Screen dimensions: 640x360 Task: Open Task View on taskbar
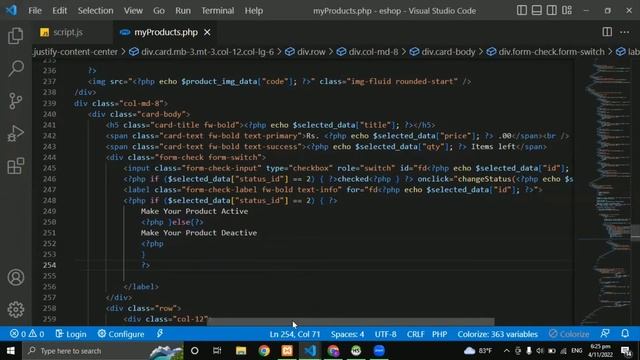click(x=217, y=351)
